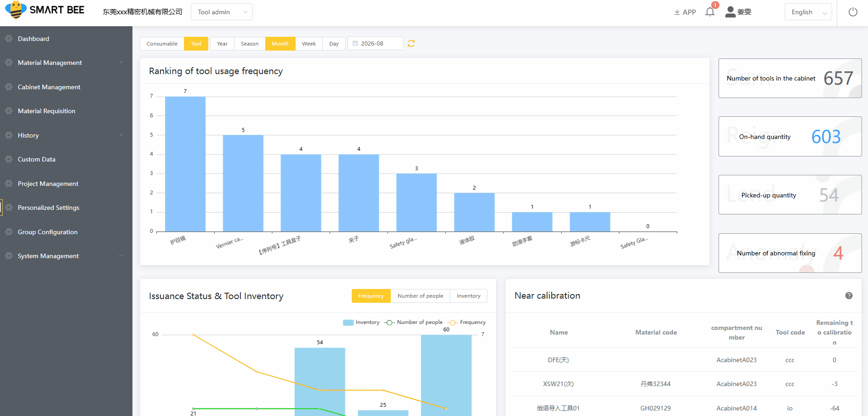868x416 pixels.
Task: Switch to Consumable view
Action: point(162,44)
